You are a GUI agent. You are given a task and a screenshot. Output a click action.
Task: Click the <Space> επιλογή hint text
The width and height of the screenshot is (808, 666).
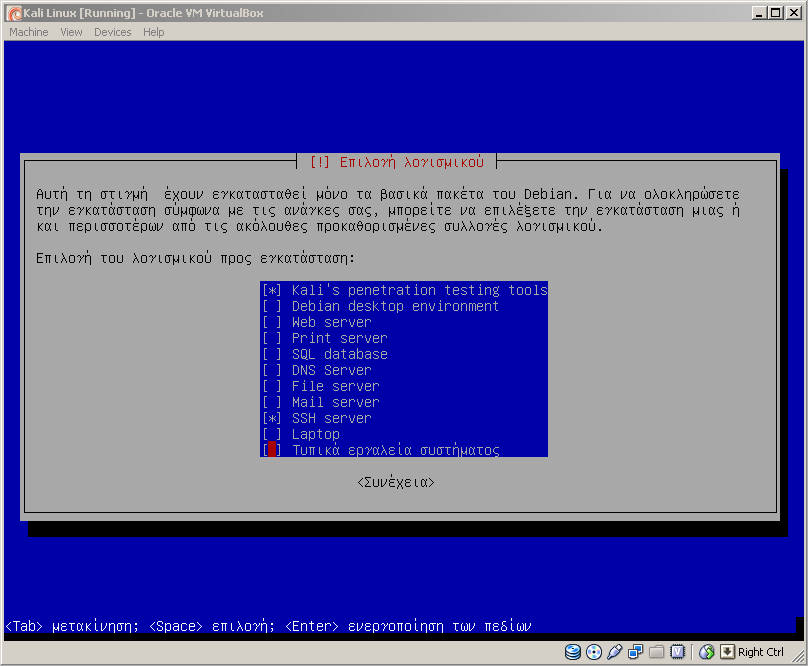click(212, 626)
